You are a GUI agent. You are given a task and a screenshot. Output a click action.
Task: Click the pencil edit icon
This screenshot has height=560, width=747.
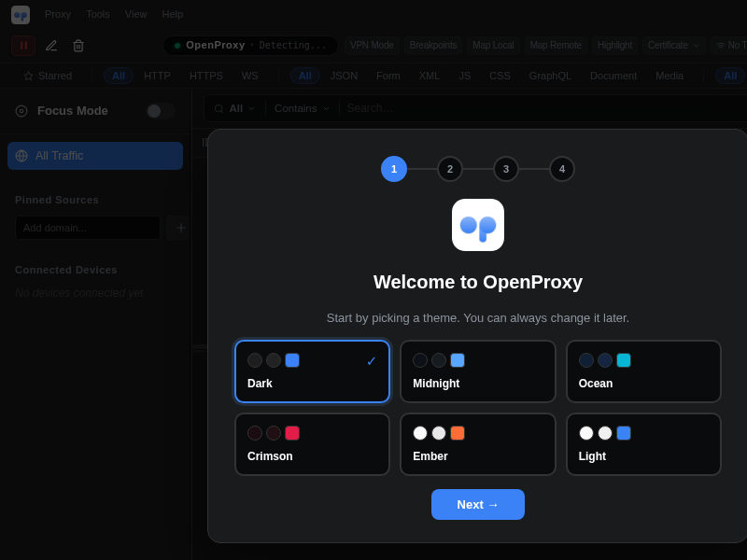coord(51,46)
